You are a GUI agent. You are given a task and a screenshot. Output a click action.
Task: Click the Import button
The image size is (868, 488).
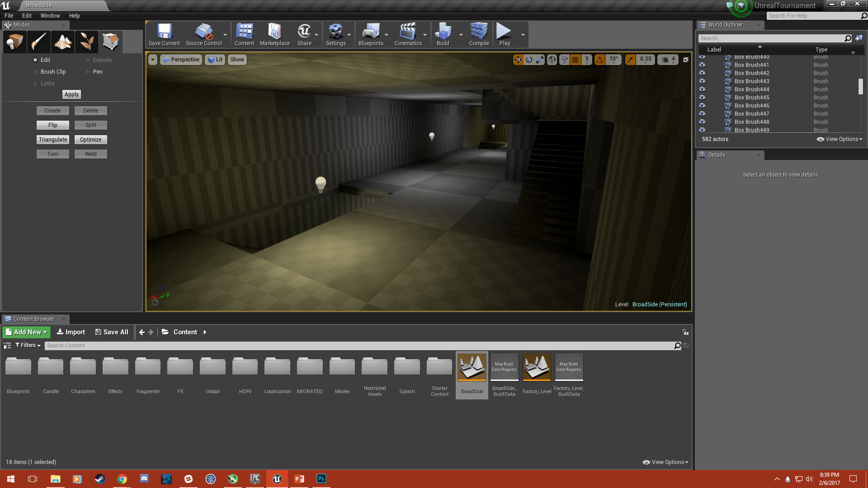pos(71,332)
